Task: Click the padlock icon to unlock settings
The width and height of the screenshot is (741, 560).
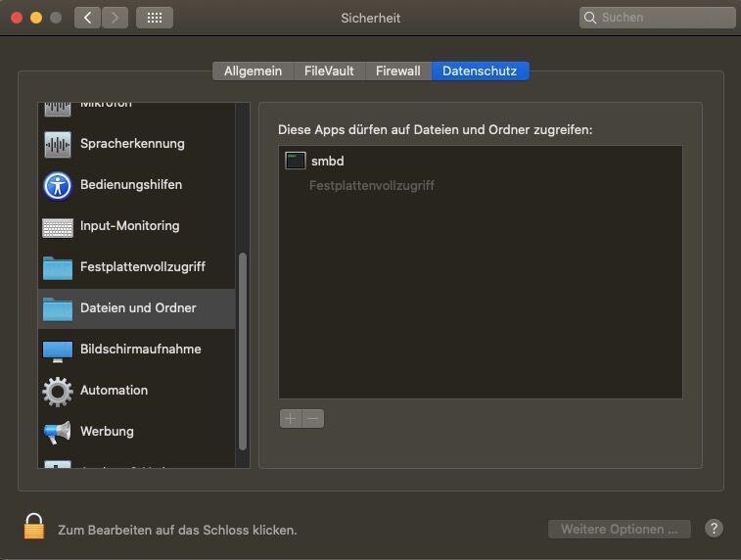Action: tap(34, 526)
